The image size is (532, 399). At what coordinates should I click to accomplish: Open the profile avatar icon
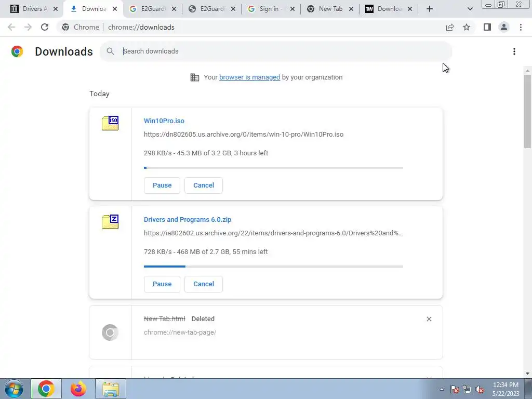tap(504, 27)
